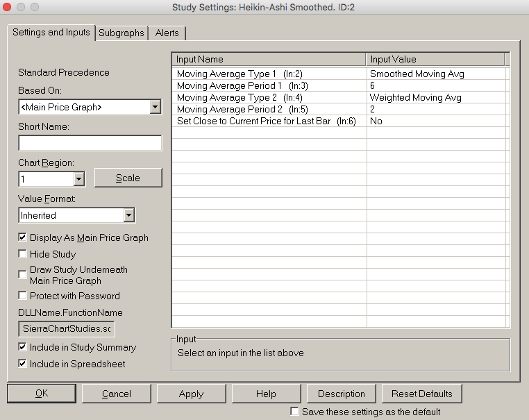Select the Moving Average Type 1 input row
This screenshot has height=420, width=529.
[x=268, y=74]
